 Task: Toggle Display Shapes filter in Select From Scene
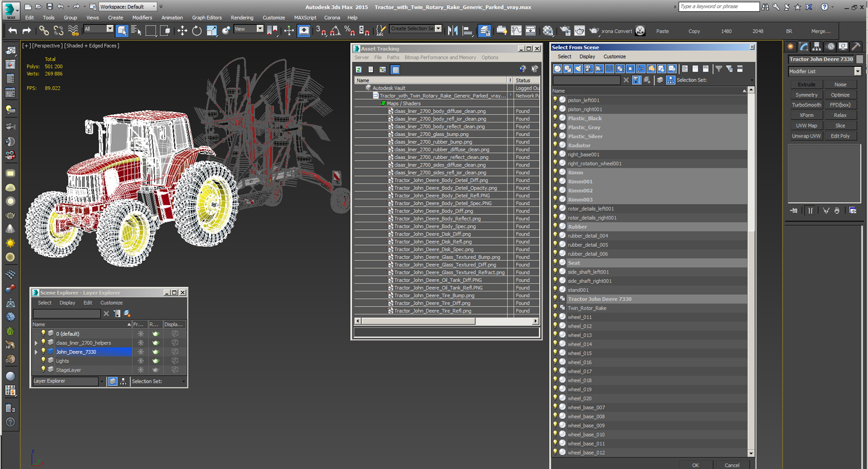coord(568,69)
